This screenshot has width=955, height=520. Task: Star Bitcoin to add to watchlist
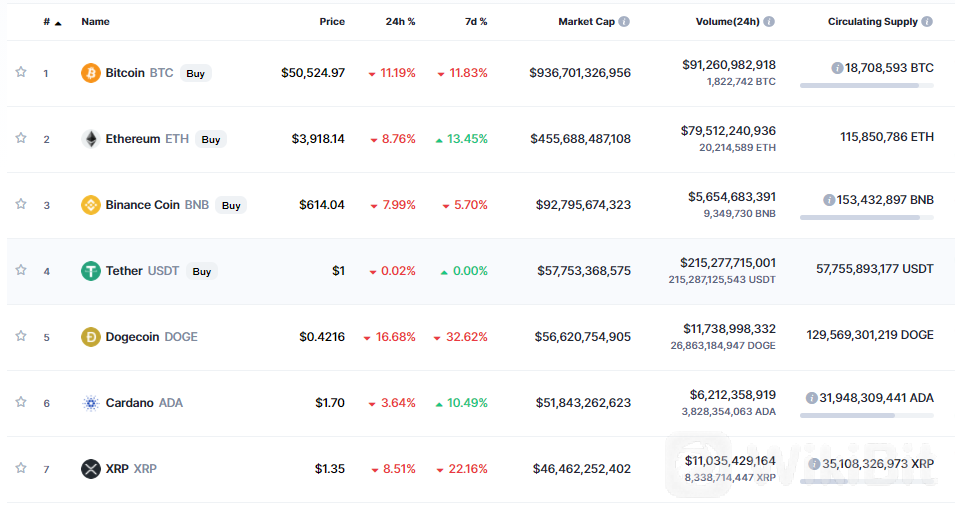click(x=21, y=72)
